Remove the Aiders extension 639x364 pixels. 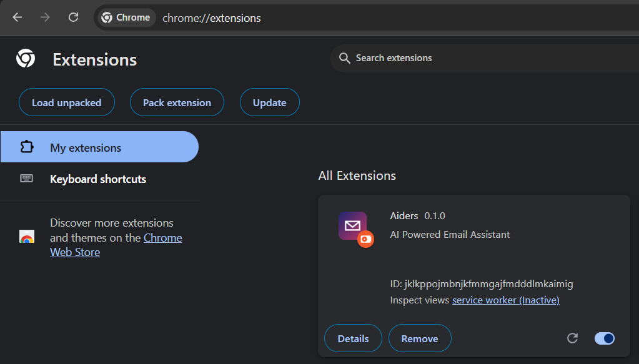(420, 338)
